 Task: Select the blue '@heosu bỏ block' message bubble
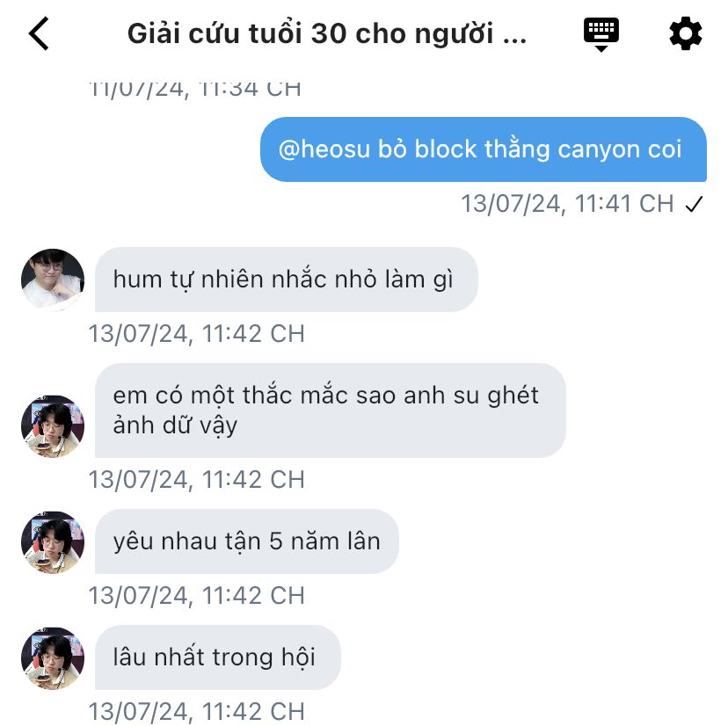point(484,149)
